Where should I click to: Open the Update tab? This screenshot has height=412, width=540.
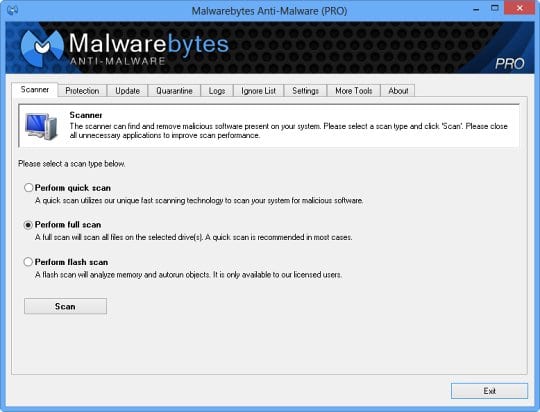[127, 91]
